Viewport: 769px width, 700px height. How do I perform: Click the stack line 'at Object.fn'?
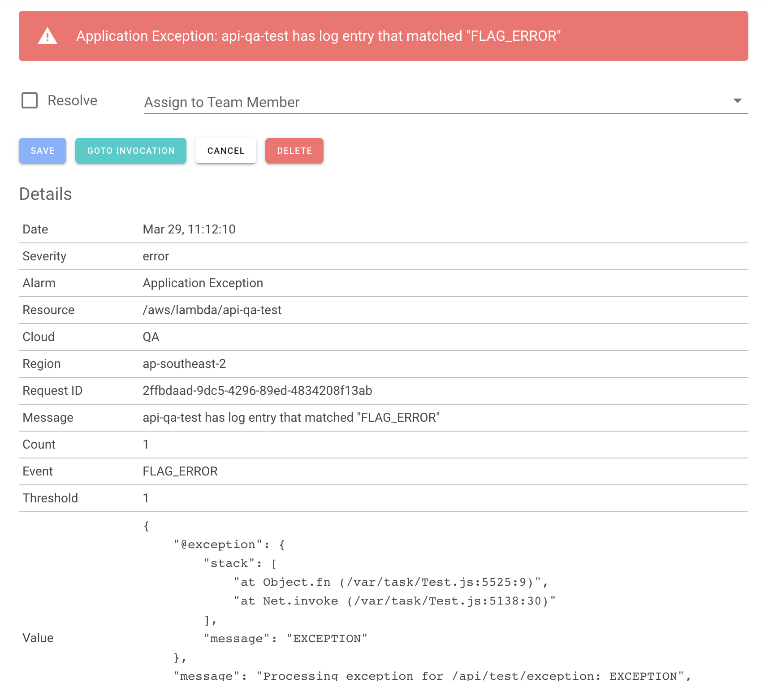(391, 582)
